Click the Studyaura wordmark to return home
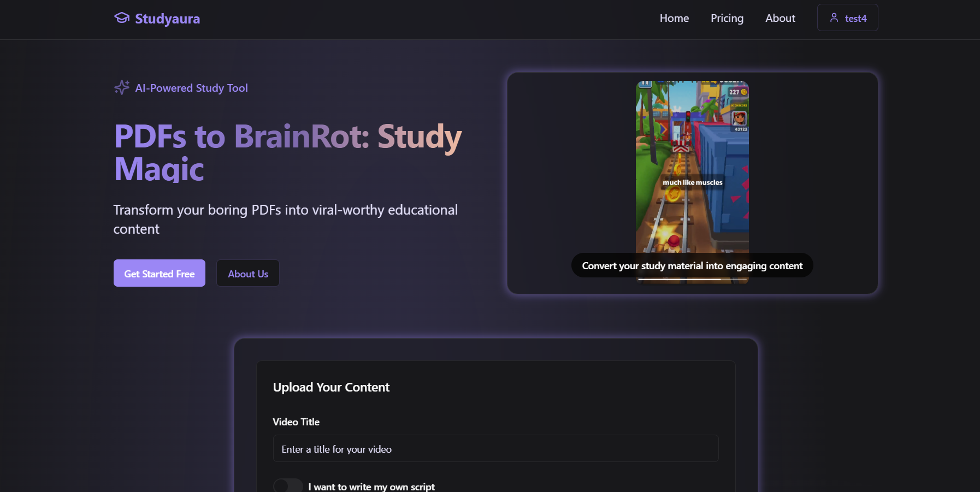Image resolution: width=980 pixels, height=492 pixels. point(167,19)
